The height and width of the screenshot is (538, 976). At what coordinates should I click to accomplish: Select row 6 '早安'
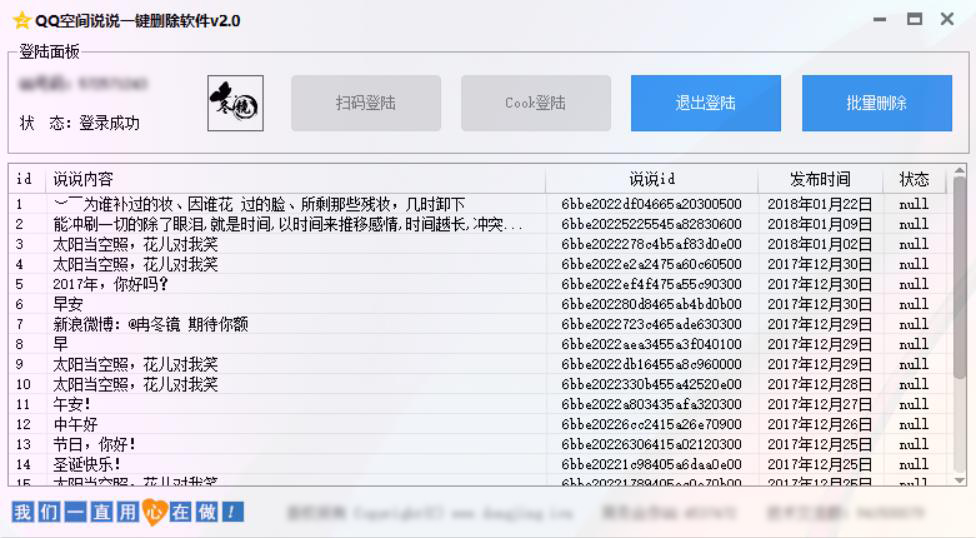point(478,304)
